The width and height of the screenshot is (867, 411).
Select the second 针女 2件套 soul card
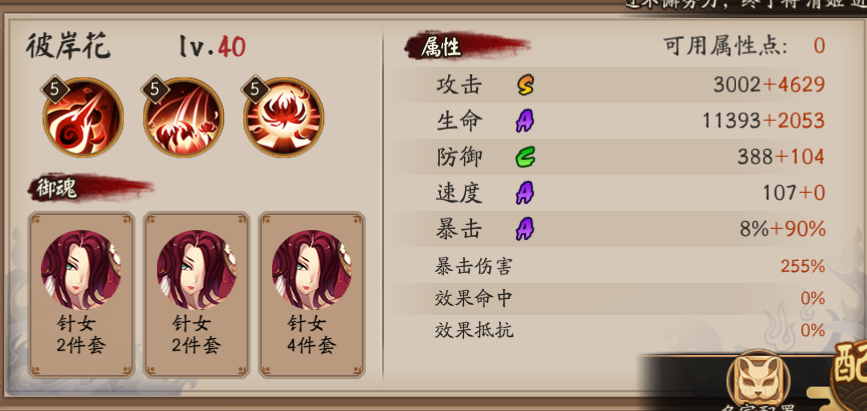[x=196, y=294]
